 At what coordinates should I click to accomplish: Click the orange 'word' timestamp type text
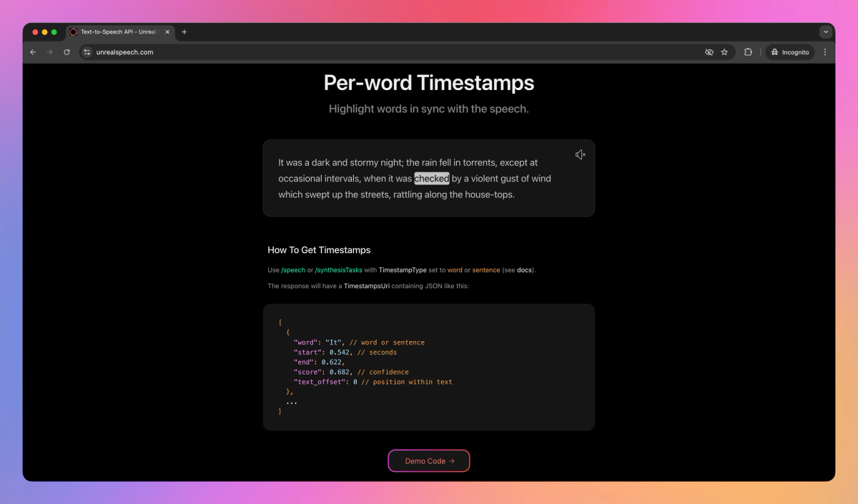point(455,270)
